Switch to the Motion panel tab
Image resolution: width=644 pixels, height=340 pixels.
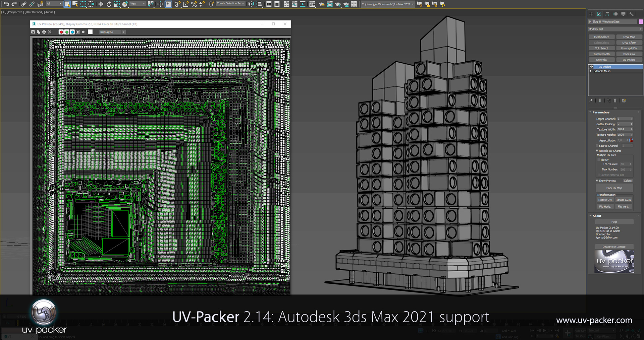tap(615, 14)
